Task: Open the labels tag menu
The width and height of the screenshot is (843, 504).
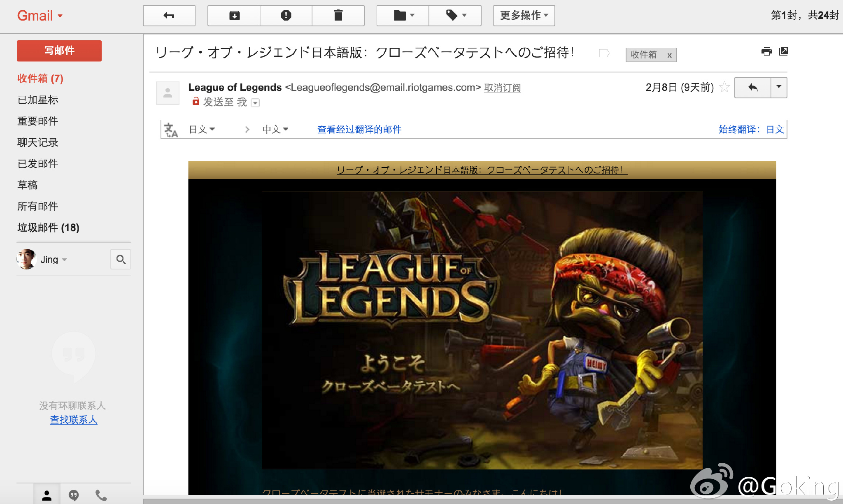Action: [455, 16]
